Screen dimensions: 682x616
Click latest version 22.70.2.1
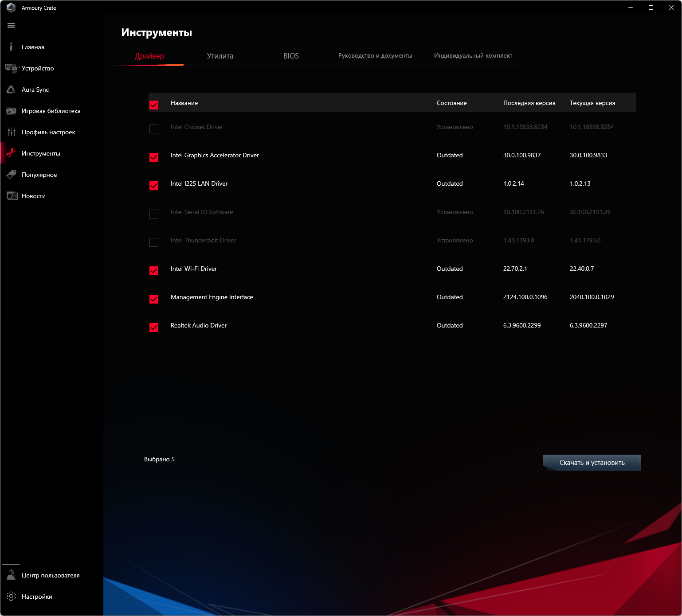pos(515,269)
